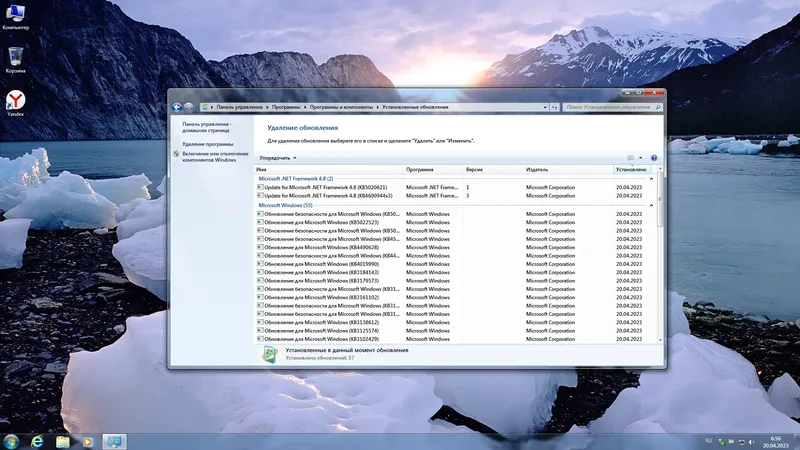Expand the view options dropdown arrow
This screenshot has height=450, width=800.
pos(640,158)
